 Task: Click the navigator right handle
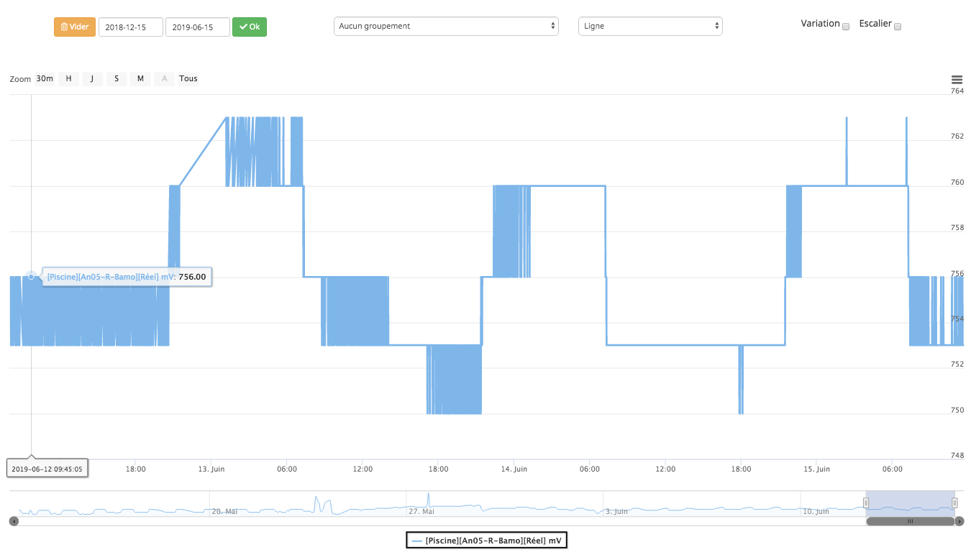pos(954,502)
